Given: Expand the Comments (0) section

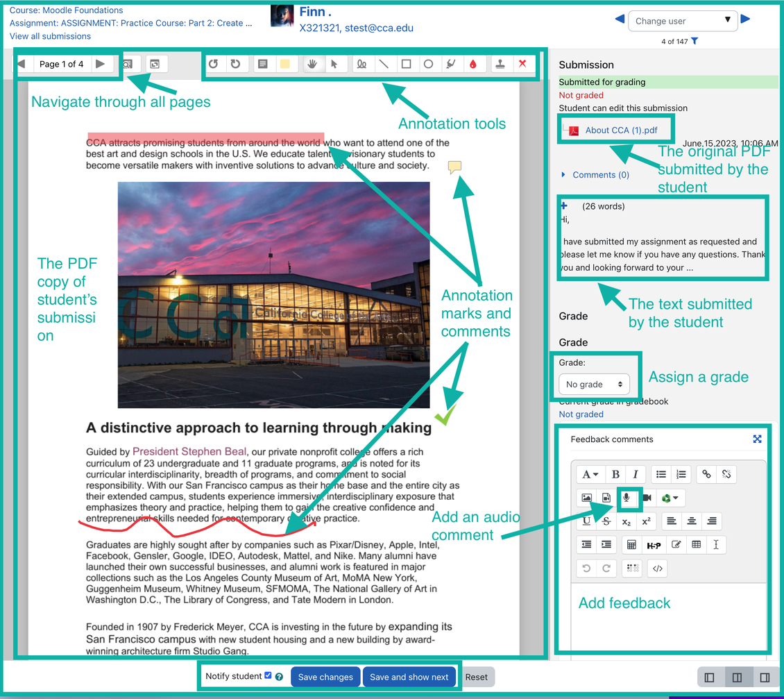Looking at the screenshot, I should [599, 174].
